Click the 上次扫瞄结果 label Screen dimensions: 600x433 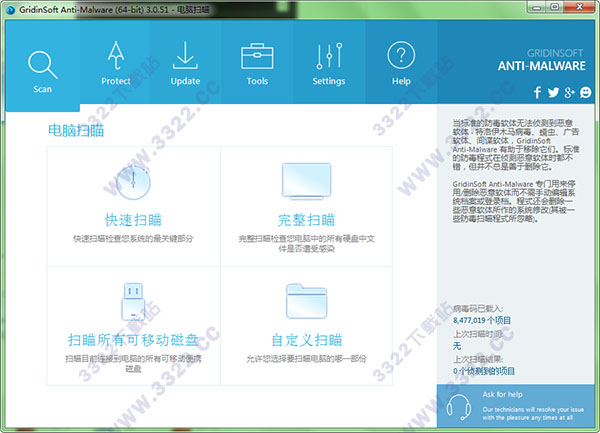478,359
